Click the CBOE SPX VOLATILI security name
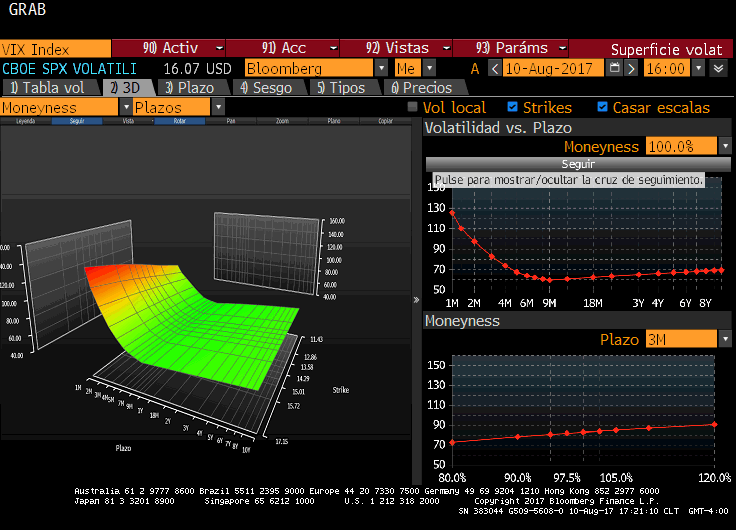 tap(69, 69)
